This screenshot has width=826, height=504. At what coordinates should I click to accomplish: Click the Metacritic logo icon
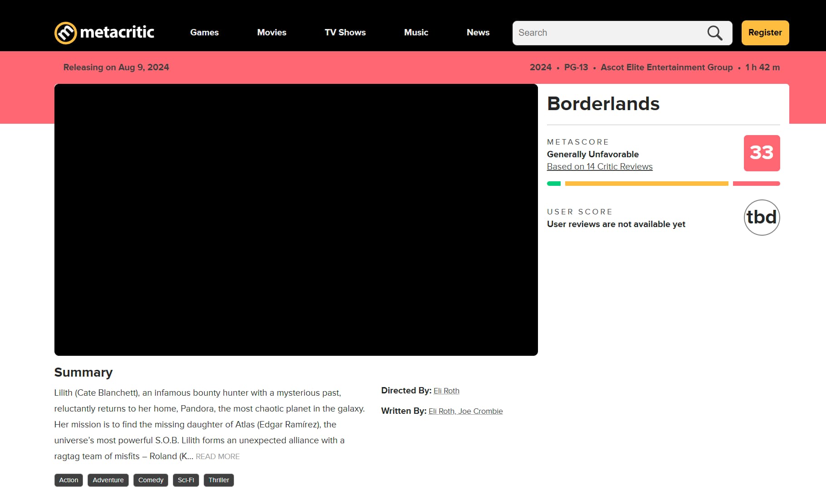(66, 33)
